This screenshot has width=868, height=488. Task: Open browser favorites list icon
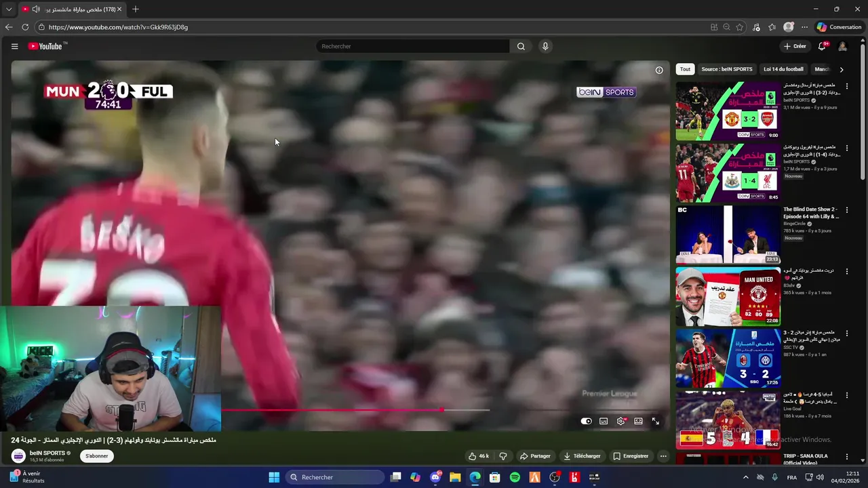pos(772,27)
